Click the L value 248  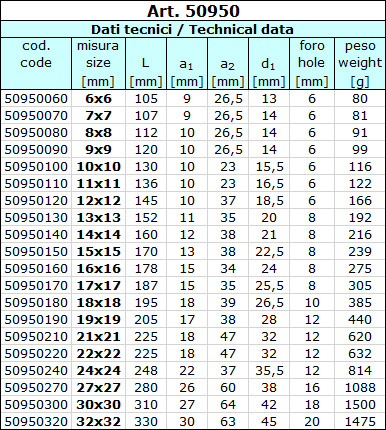coord(146,371)
